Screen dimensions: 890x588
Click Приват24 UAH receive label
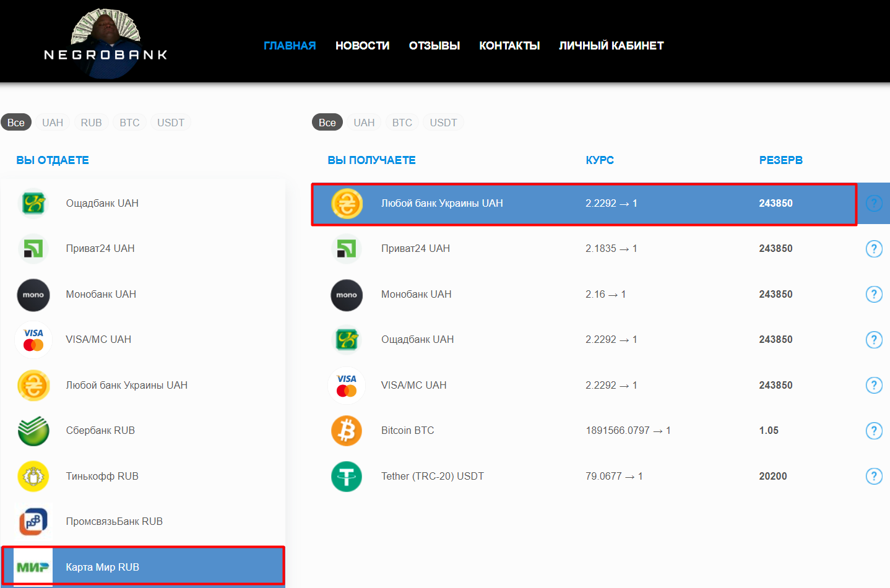pos(415,248)
